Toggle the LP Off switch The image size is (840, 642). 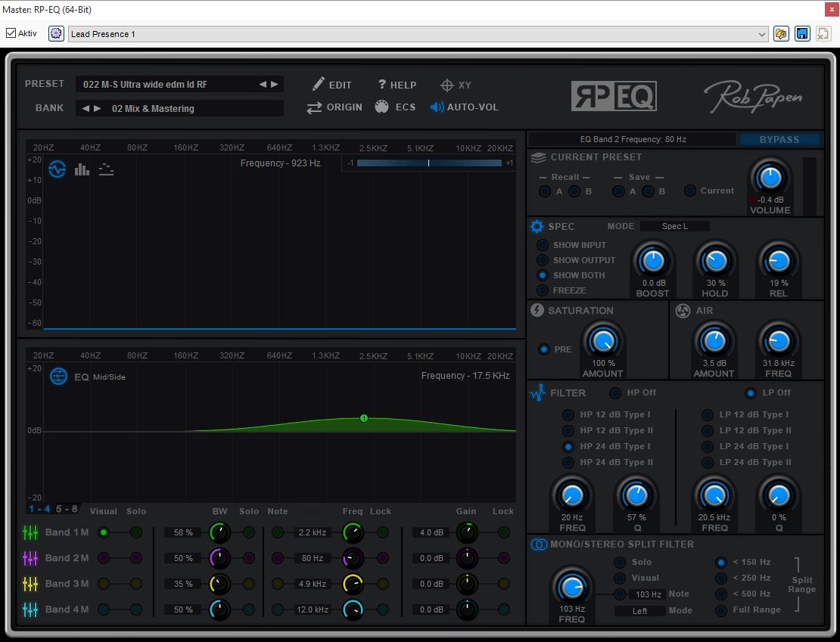click(x=751, y=393)
